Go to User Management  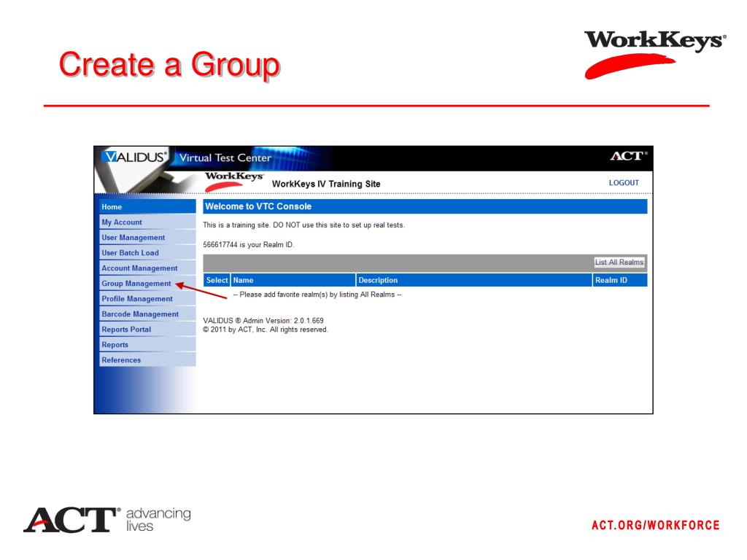click(147, 237)
